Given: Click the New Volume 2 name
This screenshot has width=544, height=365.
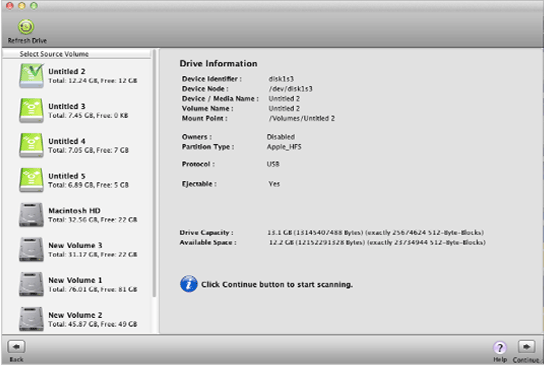Looking at the screenshot, I should point(75,315).
